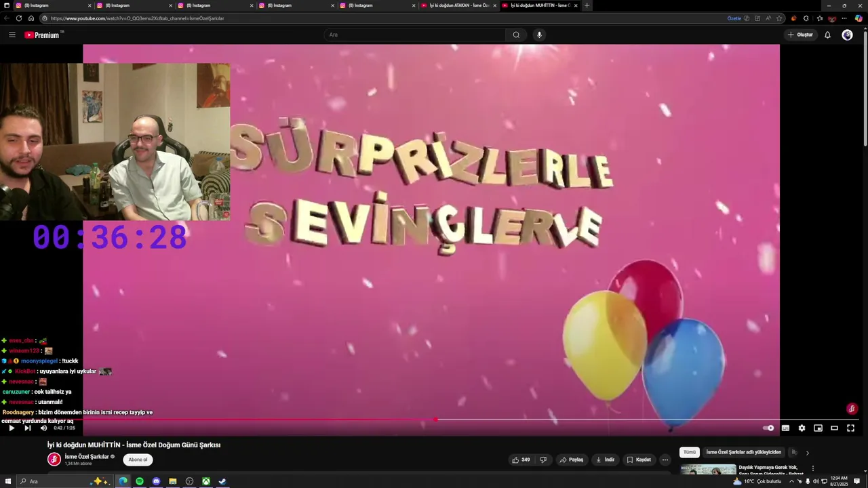Open Discord from the taskbar
The width and height of the screenshot is (868, 488).
coord(156,481)
